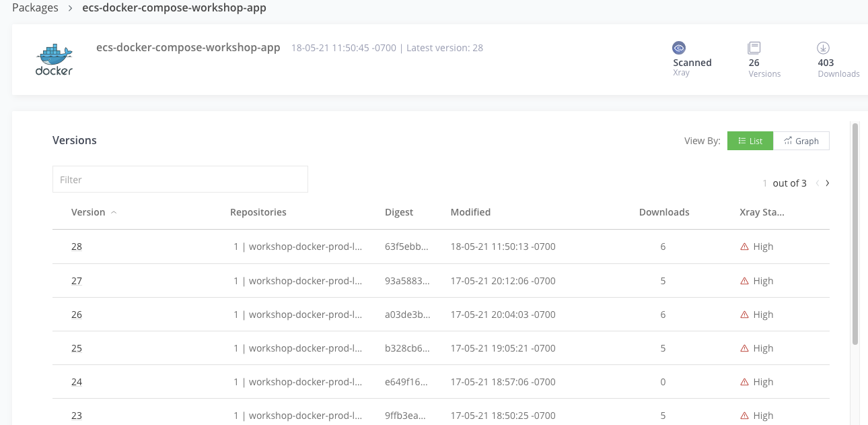Sort by Version column ascending arrow
Screen dimensions: 868x425
114,212
